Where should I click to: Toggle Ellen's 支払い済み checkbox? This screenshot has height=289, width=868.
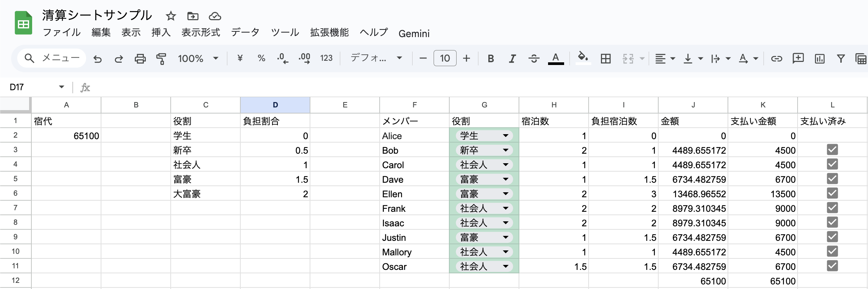coord(832,193)
